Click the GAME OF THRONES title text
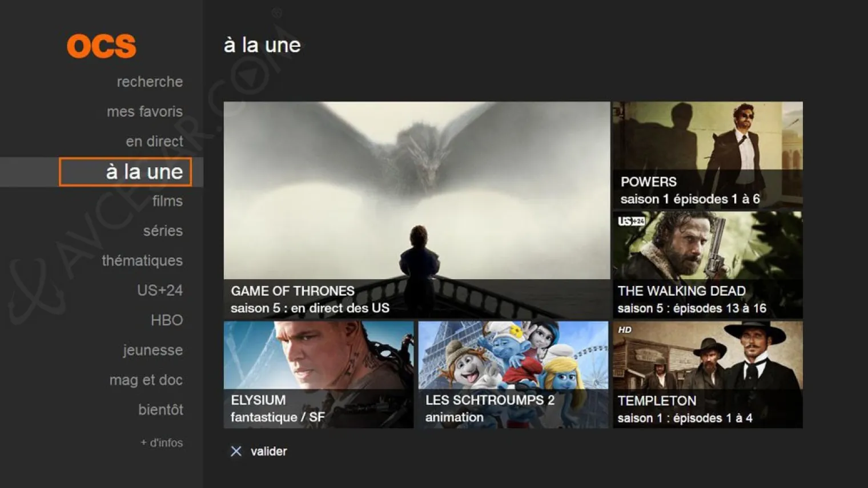This screenshot has height=488, width=868. coord(292,291)
